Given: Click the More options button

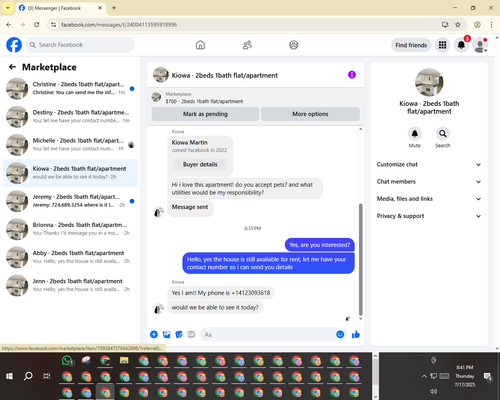Looking at the screenshot, I should click(310, 114).
